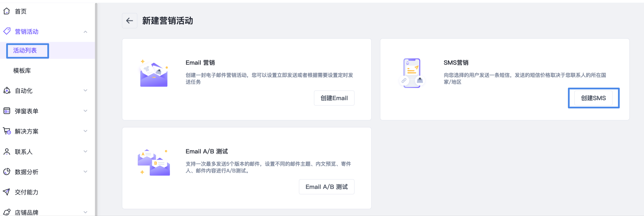Expand the 数据分析 section chevron
Screen dimensions: 644x216
(x=86, y=172)
